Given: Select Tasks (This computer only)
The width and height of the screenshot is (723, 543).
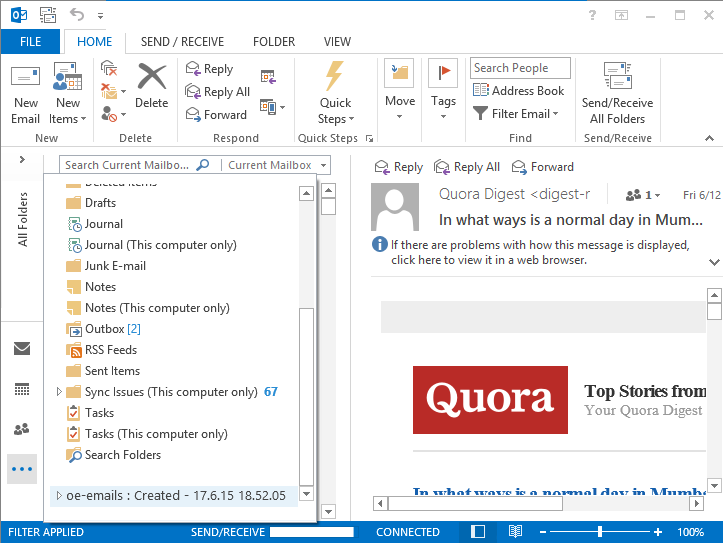Looking at the screenshot, I should (x=156, y=434).
